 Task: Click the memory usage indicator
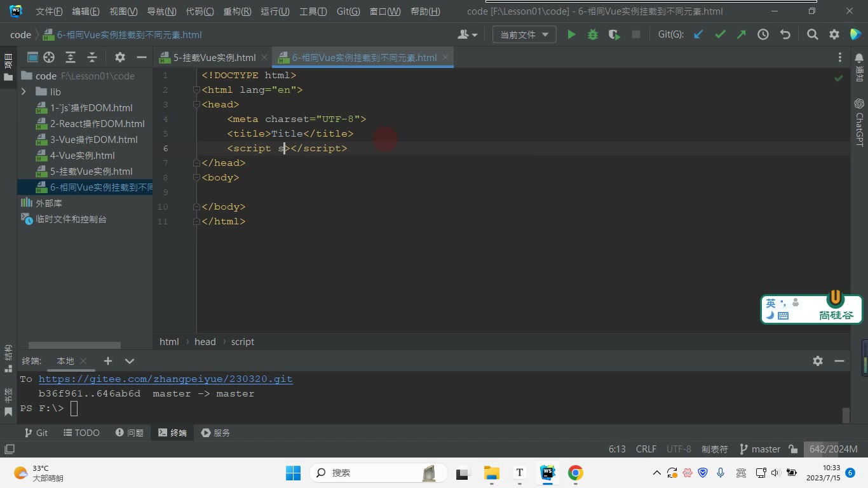tap(833, 449)
